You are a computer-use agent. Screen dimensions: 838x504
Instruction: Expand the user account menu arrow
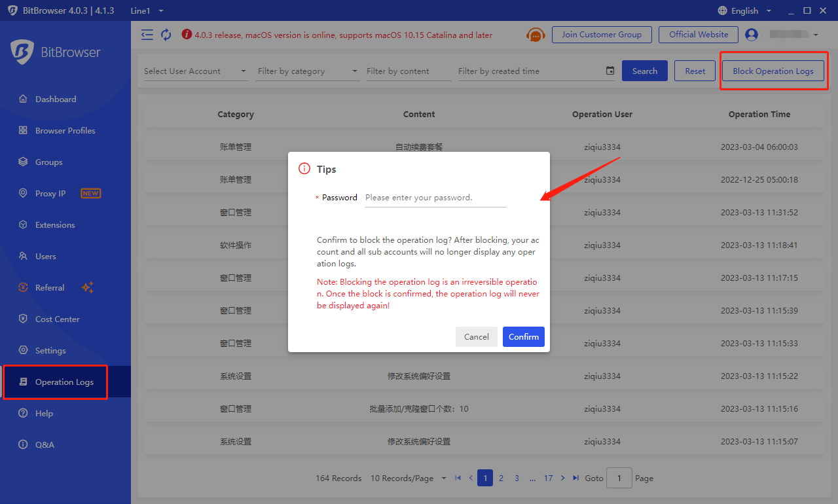coord(815,35)
